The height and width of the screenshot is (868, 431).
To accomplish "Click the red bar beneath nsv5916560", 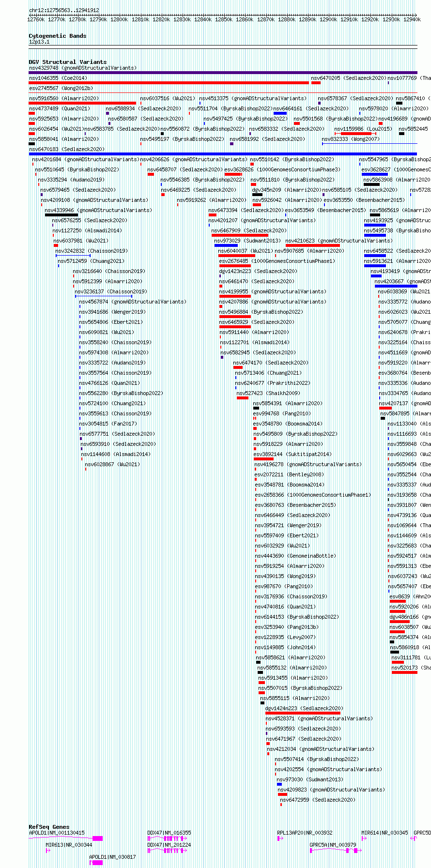I will [x=82, y=103].
